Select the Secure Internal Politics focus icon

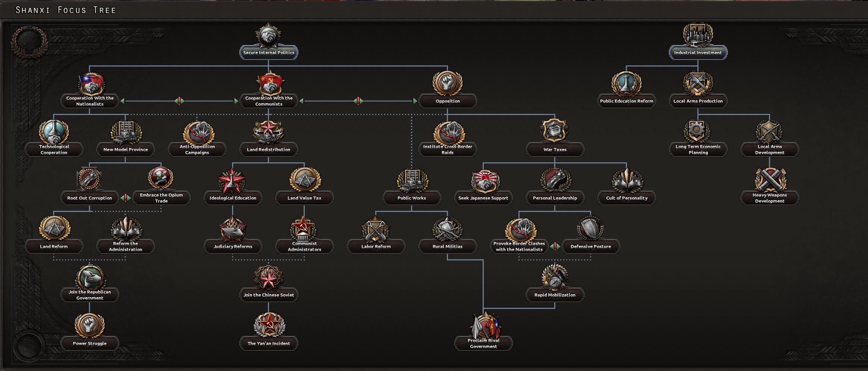(268, 35)
